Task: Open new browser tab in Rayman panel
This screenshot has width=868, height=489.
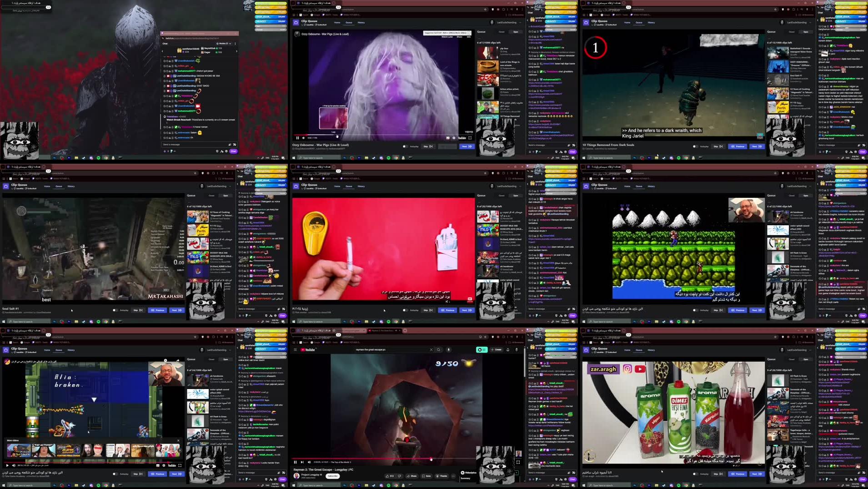Action: click(x=405, y=331)
